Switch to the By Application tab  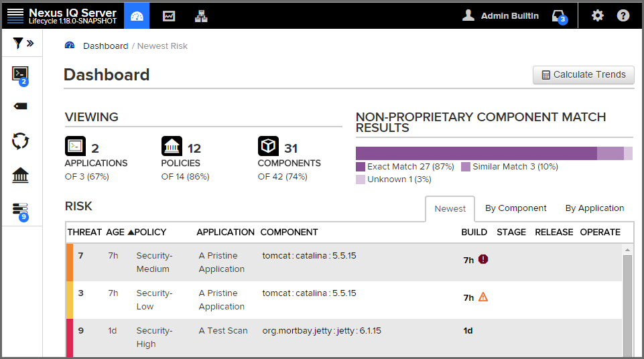click(x=594, y=208)
